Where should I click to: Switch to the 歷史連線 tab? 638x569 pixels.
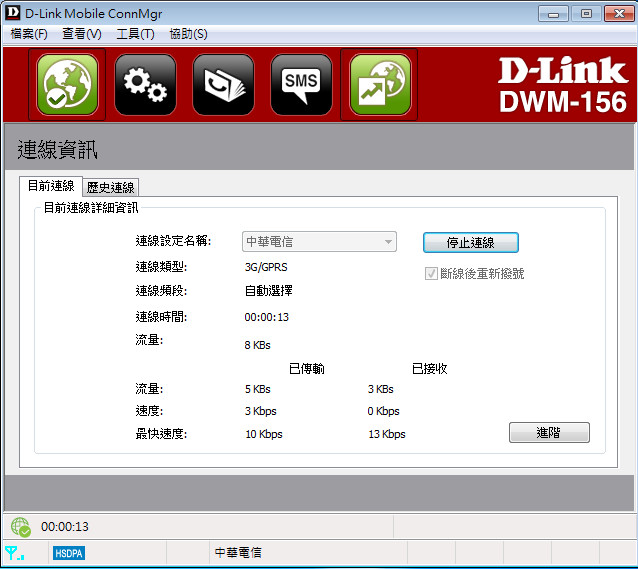(111, 187)
